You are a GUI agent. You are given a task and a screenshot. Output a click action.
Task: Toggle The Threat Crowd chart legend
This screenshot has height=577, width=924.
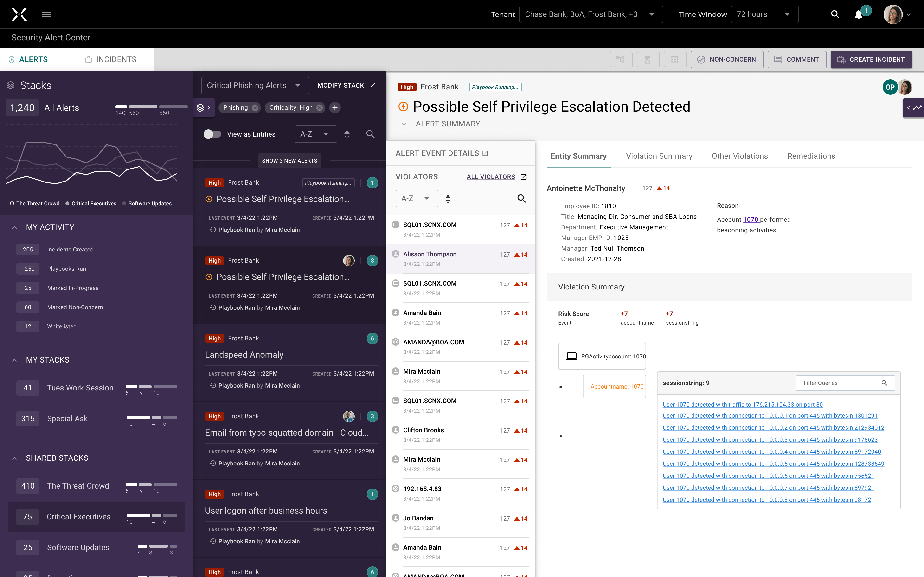coord(35,203)
